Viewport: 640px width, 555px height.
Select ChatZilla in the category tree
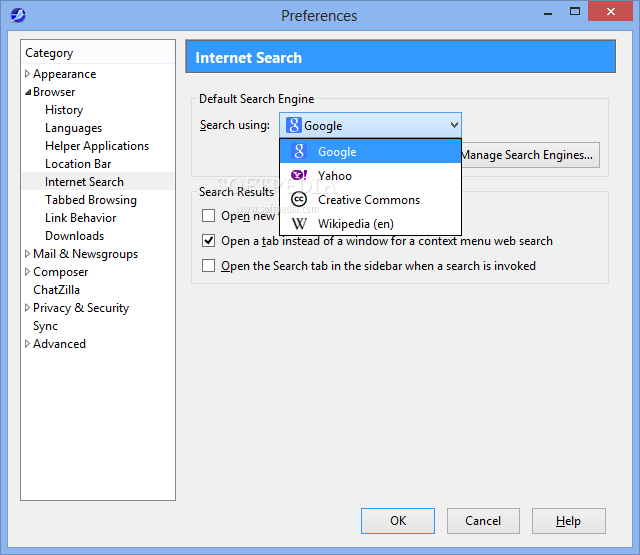(56, 290)
